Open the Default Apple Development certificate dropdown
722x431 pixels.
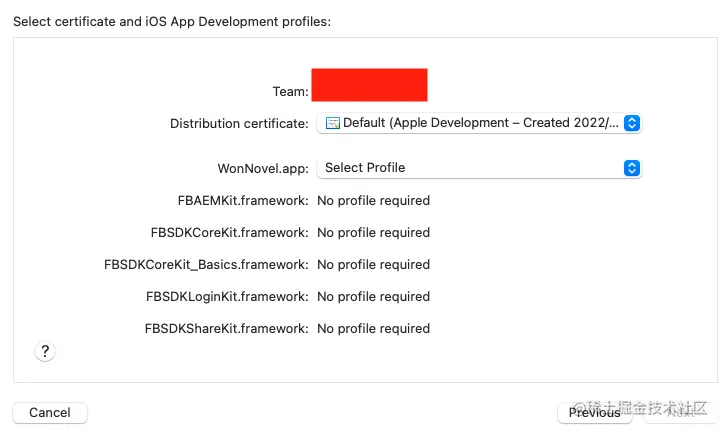click(478, 123)
